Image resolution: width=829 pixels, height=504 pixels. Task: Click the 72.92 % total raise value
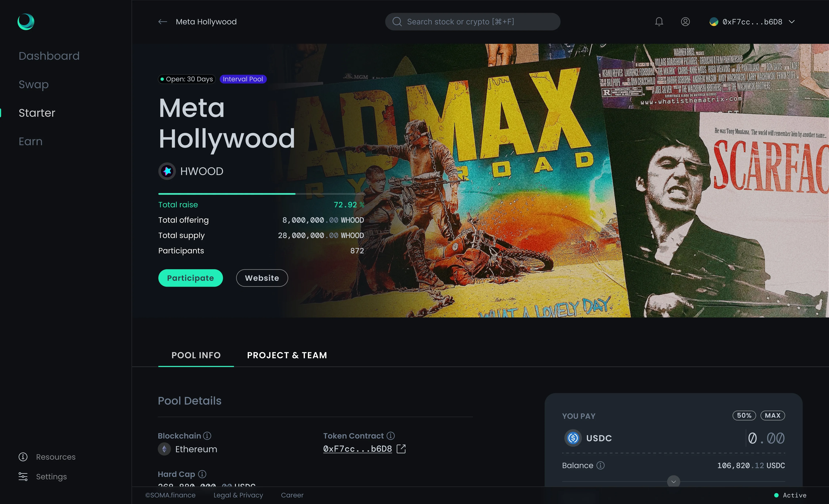[x=349, y=205]
